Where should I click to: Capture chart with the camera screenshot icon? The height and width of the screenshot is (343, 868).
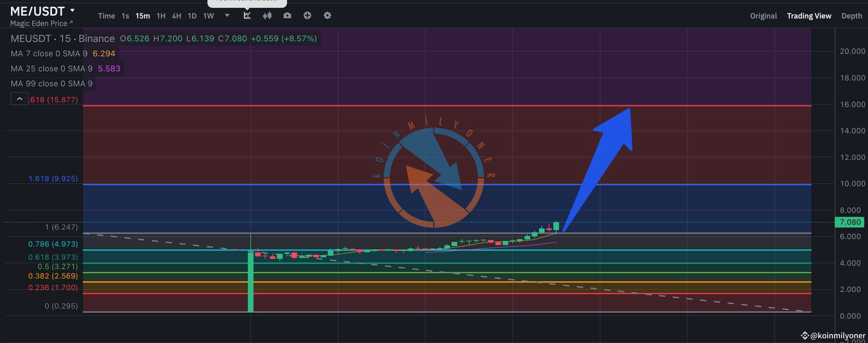[x=287, y=15]
